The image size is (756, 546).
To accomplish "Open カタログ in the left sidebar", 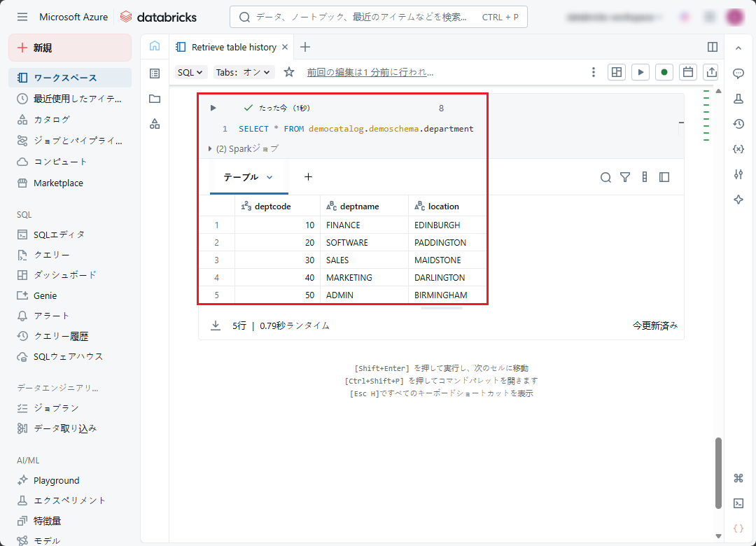I will 52,120.
